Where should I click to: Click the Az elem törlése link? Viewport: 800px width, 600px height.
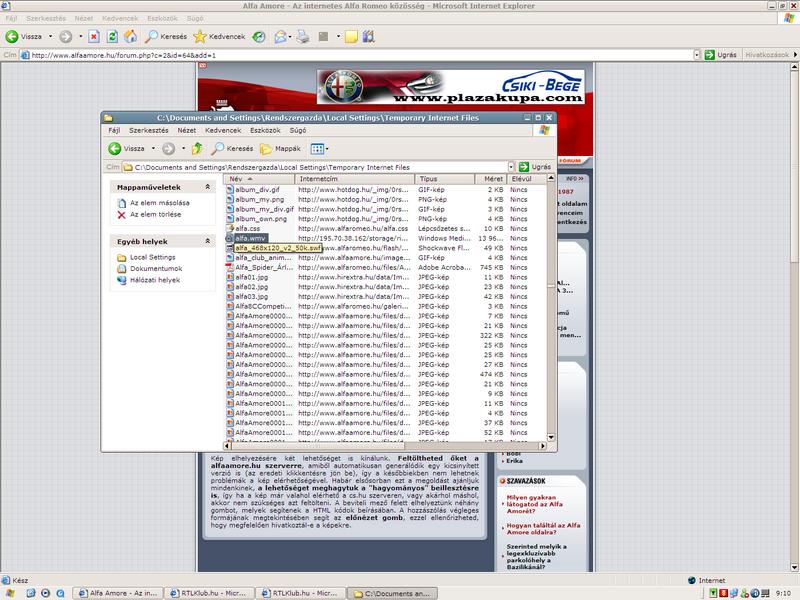(155, 214)
